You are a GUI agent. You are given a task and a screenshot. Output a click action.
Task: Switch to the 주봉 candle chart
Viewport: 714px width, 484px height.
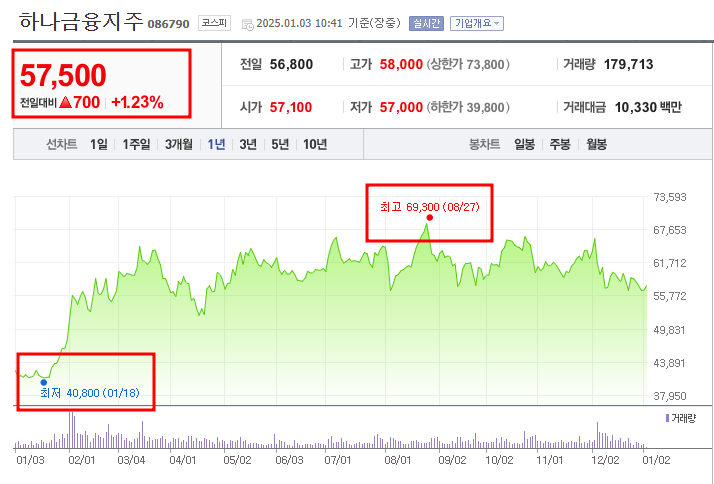click(560, 144)
